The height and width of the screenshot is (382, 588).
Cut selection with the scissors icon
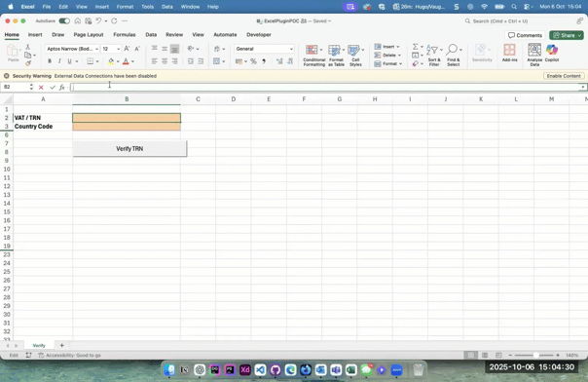pyautogui.click(x=27, y=47)
